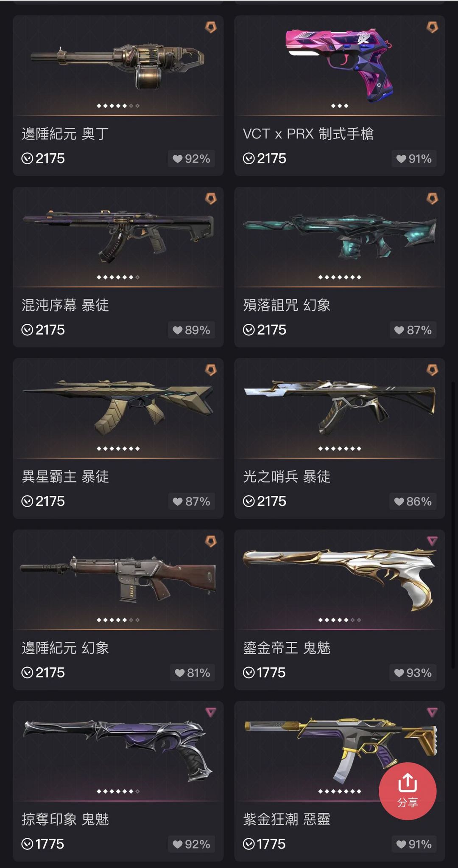
Task: Tap the red share (分享) floating button
Action: coord(408,791)
